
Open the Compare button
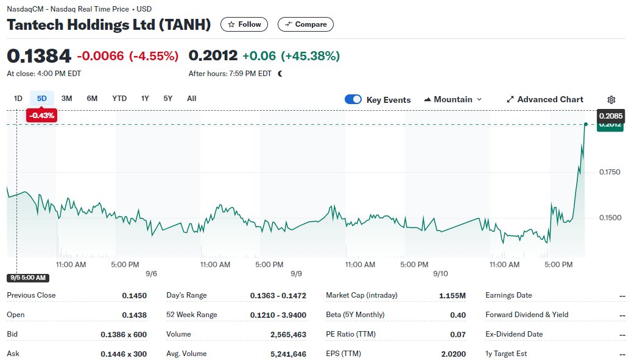click(306, 24)
